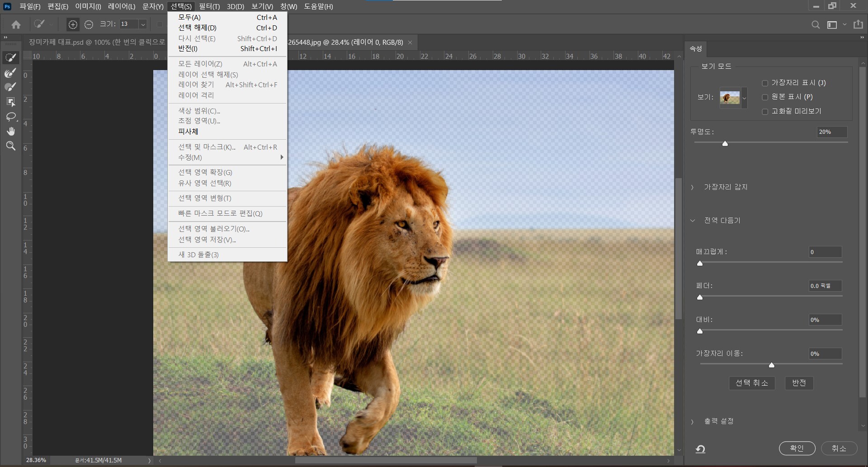Select the Object Selection tool

pos(10,102)
